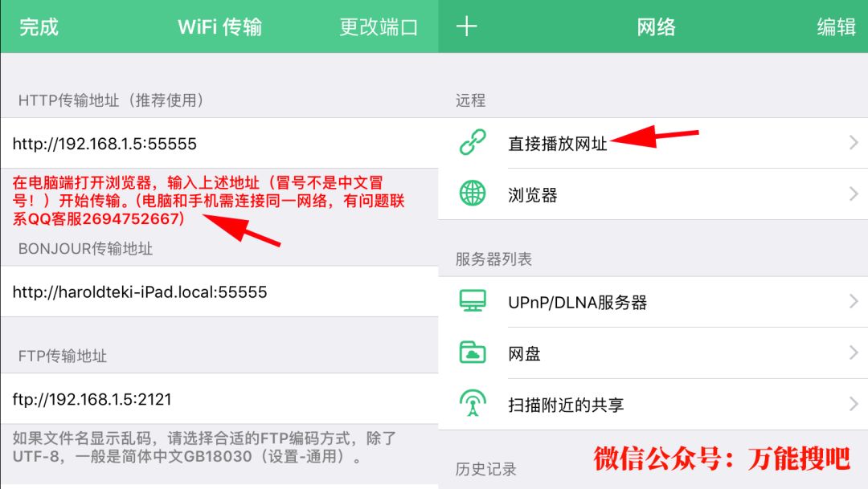
Task: Expand the 扫描附近的共享 row chevron
Action: coord(854,404)
